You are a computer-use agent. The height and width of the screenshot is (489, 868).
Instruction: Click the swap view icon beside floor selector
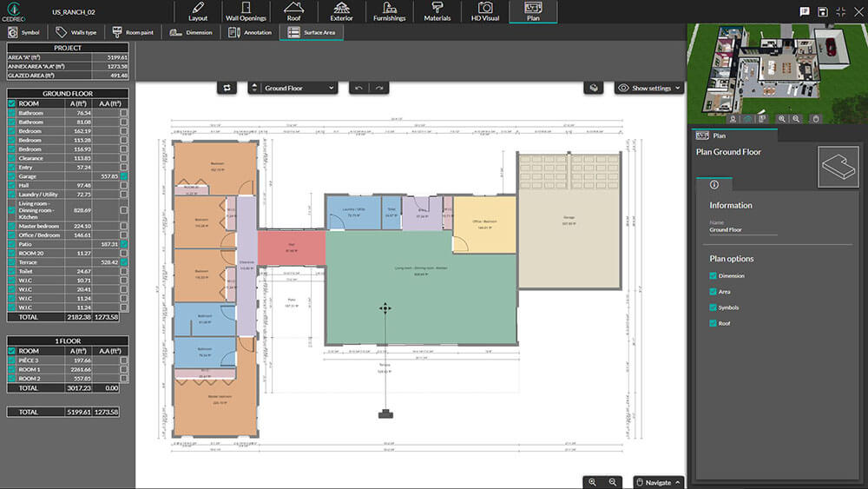[x=228, y=88]
